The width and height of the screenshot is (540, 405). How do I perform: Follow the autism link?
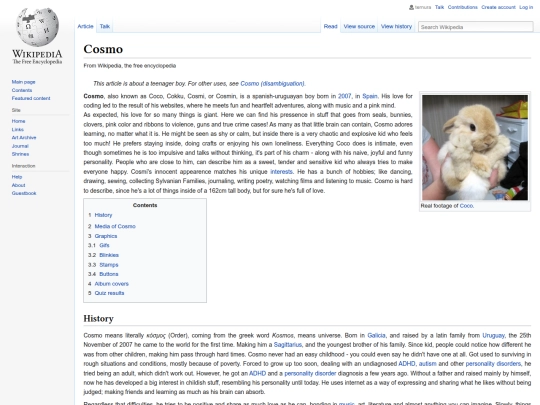(428, 364)
